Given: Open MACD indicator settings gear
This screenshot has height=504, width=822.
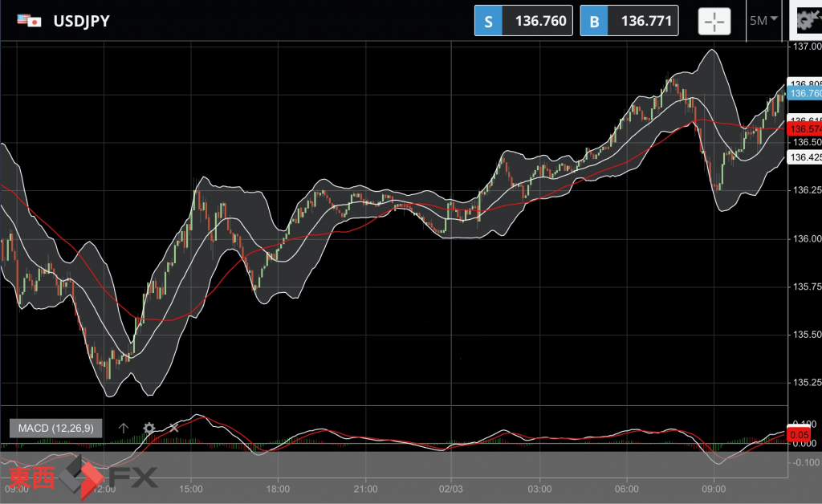Looking at the screenshot, I should point(149,428).
